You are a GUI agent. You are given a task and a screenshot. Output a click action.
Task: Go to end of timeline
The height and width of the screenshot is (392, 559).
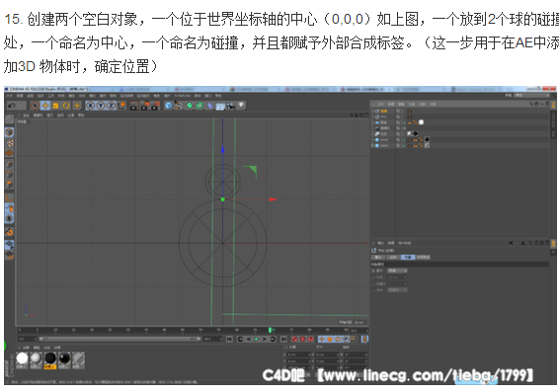(283, 339)
